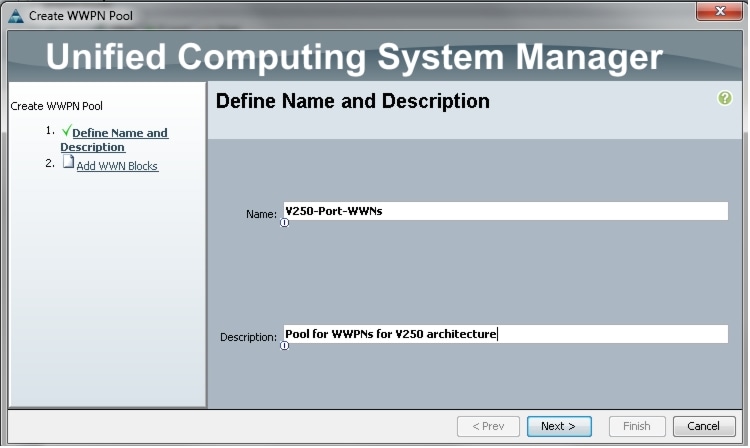The height and width of the screenshot is (448, 750).
Task: Close the Create WWPN Pool dialog
Action: pyautogui.click(x=719, y=11)
